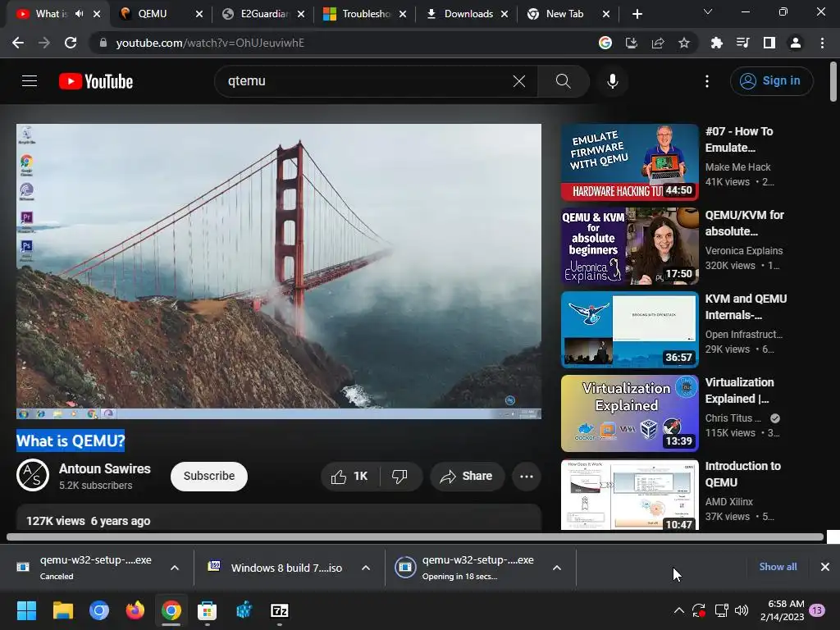Viewport: 840px width, 630px height.
Task: Switch to the E2Guardian tab
Action: 262,14
